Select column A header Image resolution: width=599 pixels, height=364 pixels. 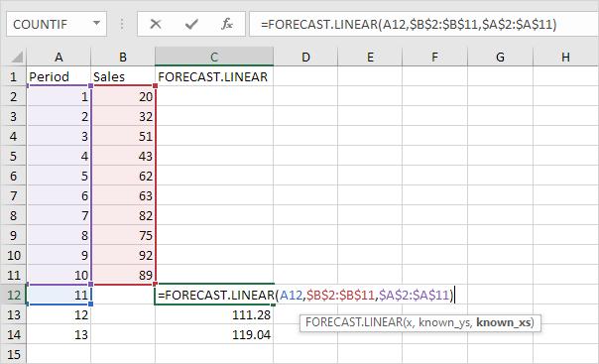point(59,57)
